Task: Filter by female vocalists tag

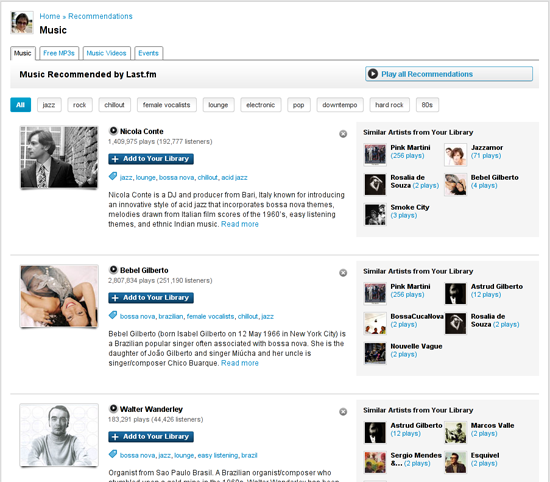Action: pos(167,105)
